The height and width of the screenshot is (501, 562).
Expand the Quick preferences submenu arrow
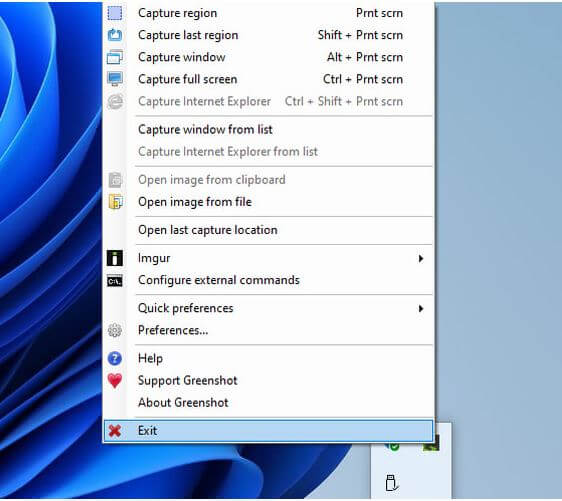tap(421, 309)
